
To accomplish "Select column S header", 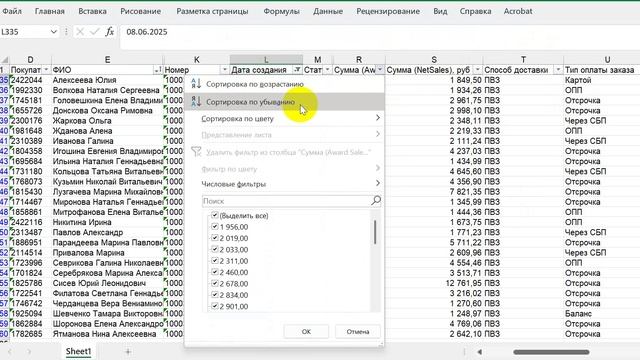I will (434, 60).
